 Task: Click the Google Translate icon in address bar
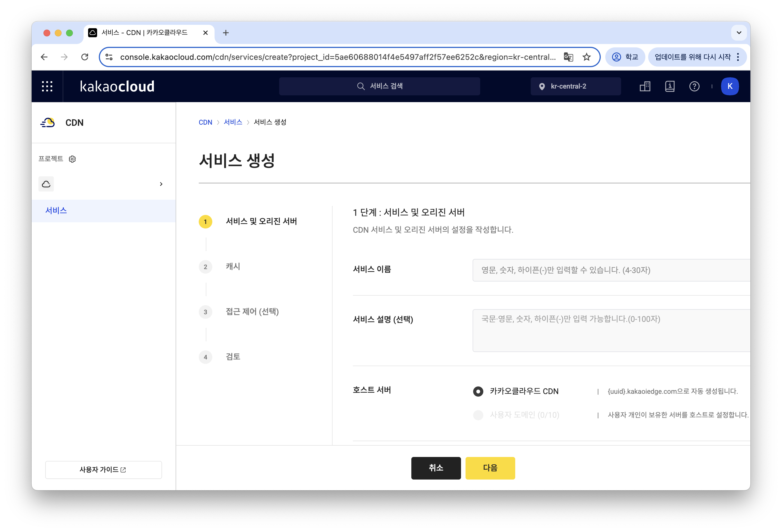pos(568,57)
